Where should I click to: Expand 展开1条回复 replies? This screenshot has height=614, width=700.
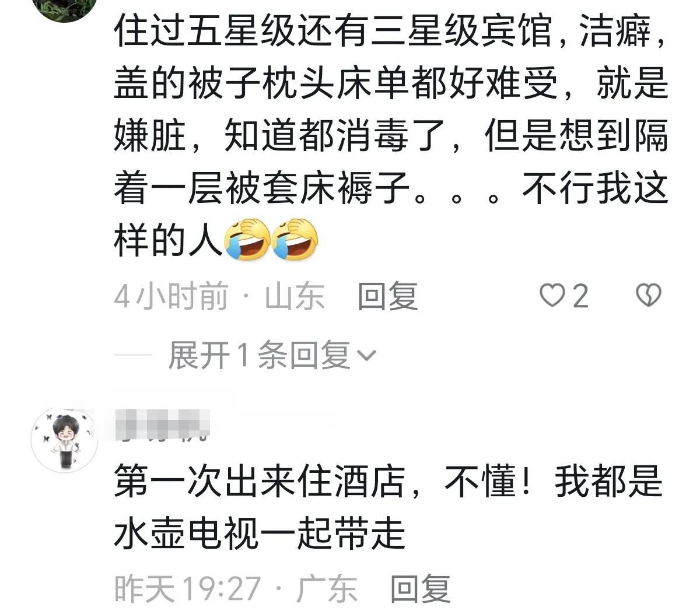tap(259, 355)
